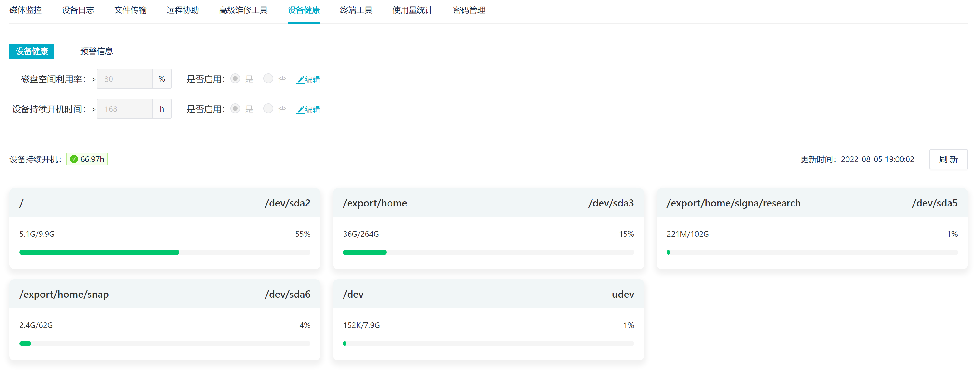This screenshot has width=980, height=372.
Task: Click the 设备健康 sub-tab button
Action: (x=32, y=52)
